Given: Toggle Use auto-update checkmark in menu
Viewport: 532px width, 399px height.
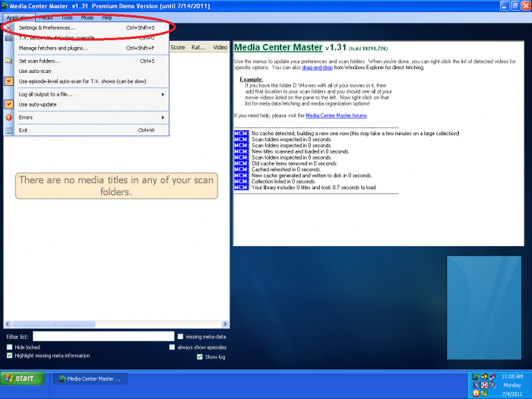Looking at the screenshot, I should tap(9, 105).
